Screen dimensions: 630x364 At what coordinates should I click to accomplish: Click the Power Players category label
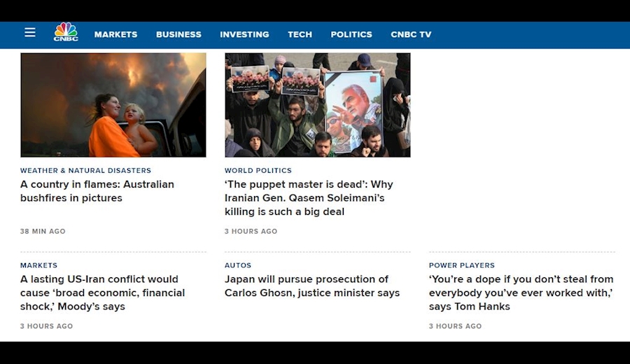(462, 266)
